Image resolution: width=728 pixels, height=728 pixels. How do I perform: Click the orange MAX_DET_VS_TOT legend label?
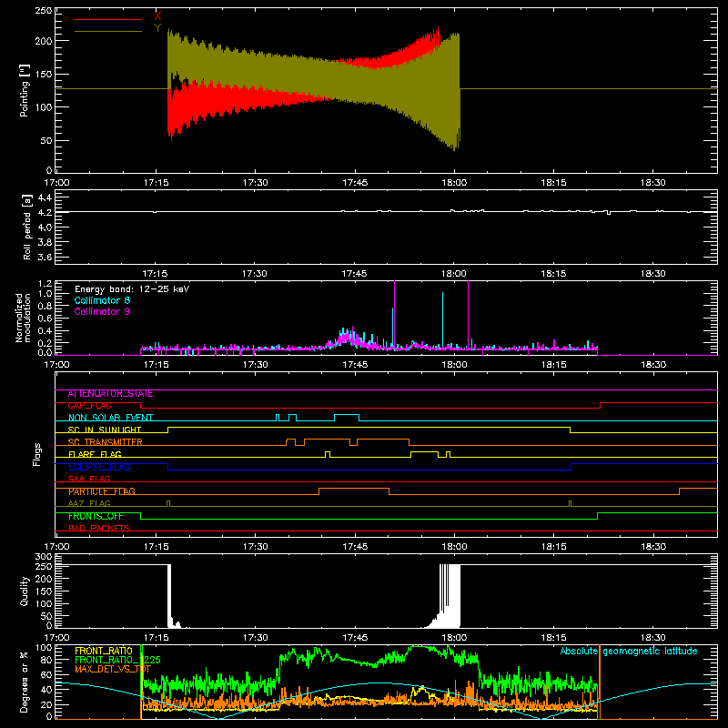(113, 669)
